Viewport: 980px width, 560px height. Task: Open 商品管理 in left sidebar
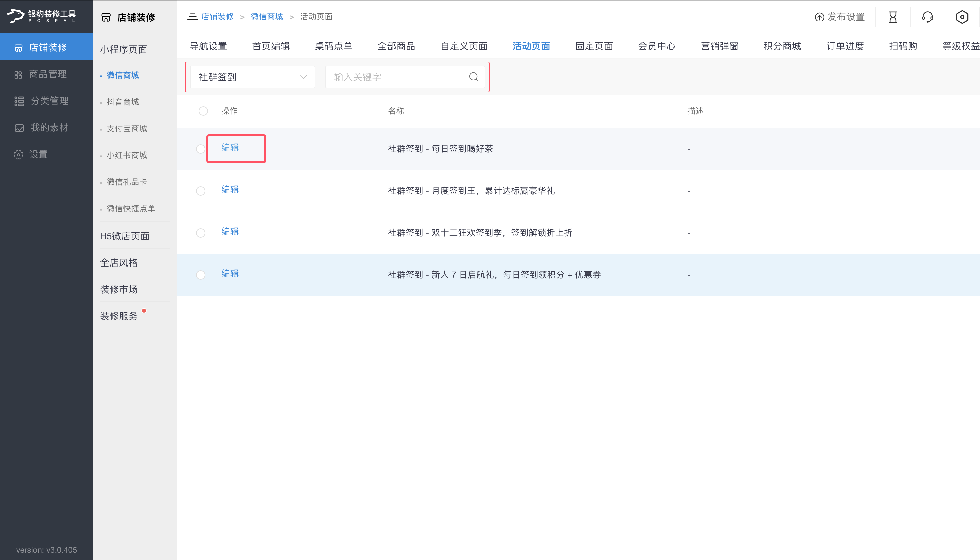click(x=47, y=74)
